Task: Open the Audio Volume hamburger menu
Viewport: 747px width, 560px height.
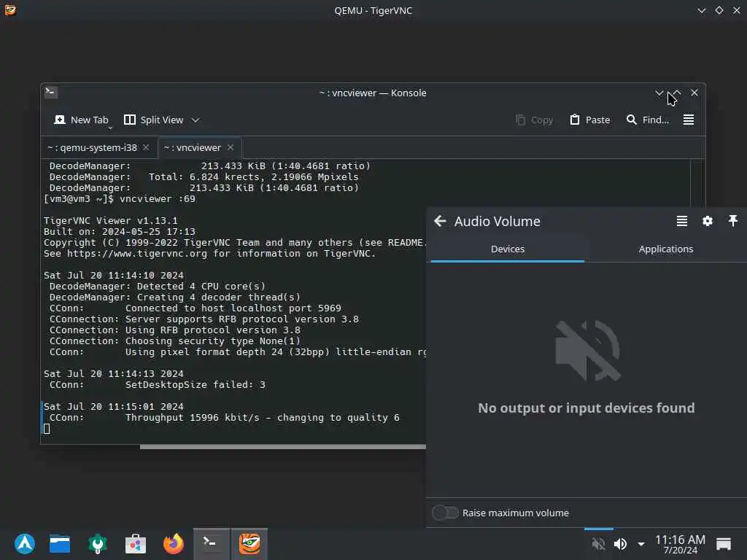Action: pyautogui.click(x=682, y=221)
